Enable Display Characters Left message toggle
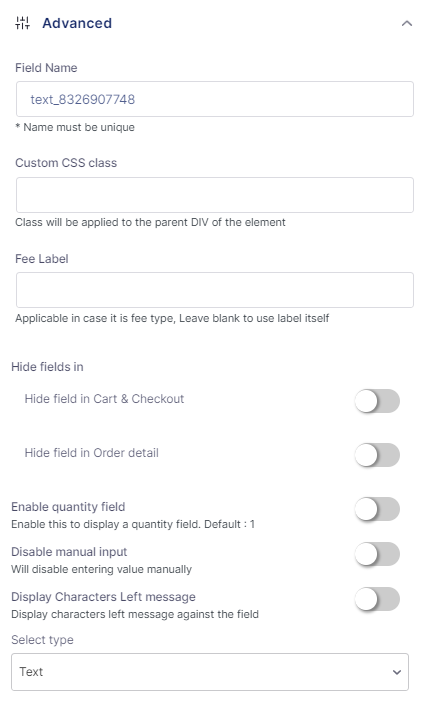Screen dimensions: 426x712 (377, 599)
